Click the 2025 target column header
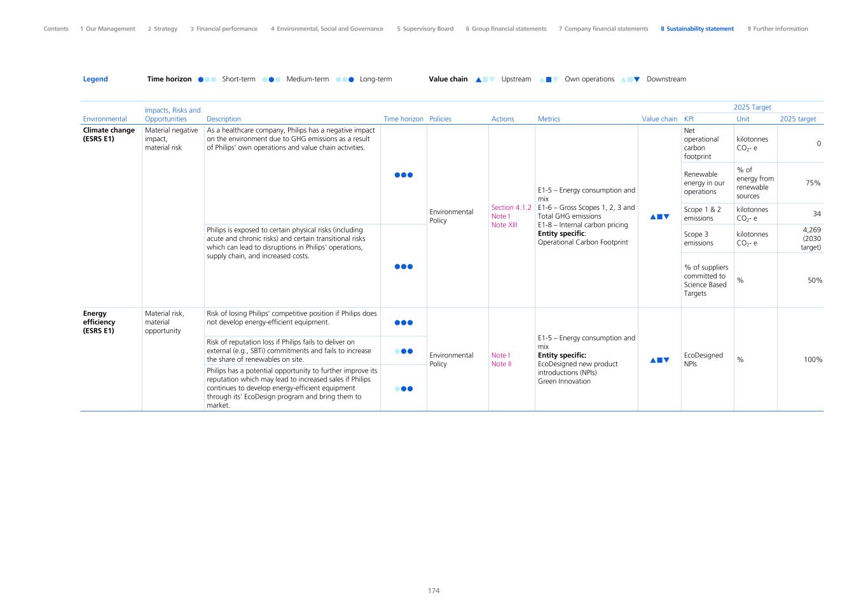Viewport: 868px width, 613px height. [x=798, y=119]
